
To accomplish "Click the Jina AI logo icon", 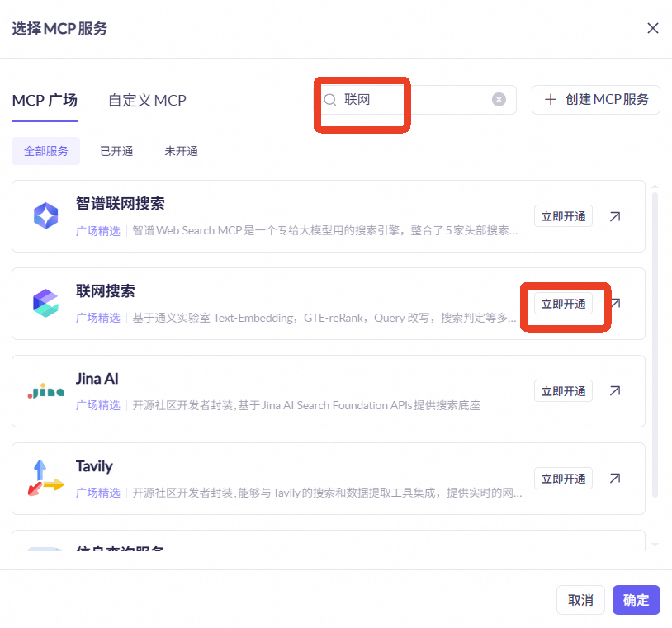I will click(46, 390).
